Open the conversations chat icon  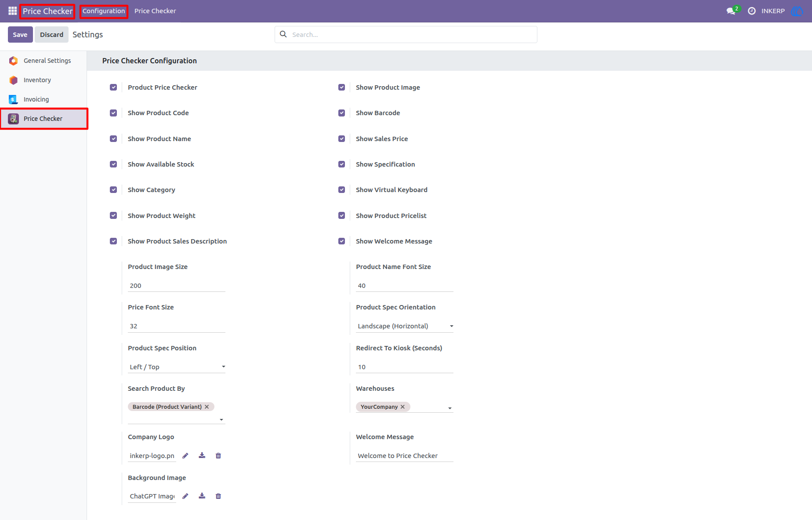731,11
